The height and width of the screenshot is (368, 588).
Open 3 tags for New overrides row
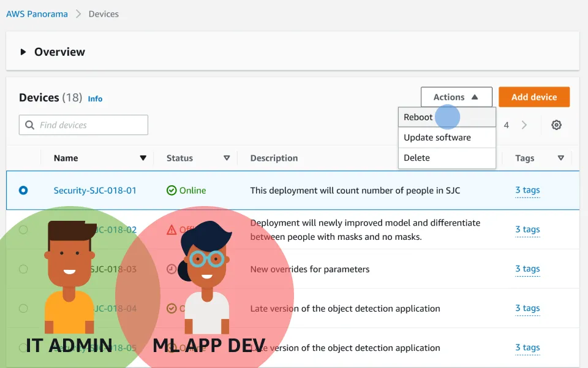(527, 269)
